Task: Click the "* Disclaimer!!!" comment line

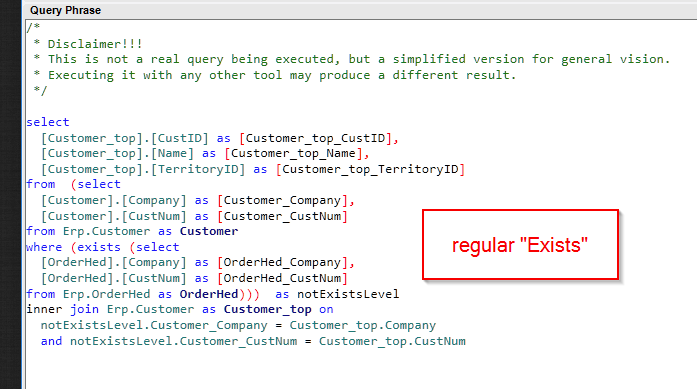Action: coord(88,44)
